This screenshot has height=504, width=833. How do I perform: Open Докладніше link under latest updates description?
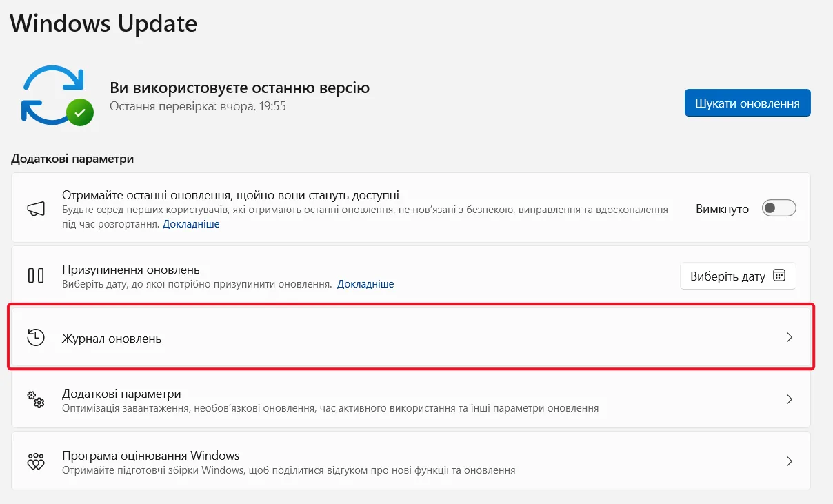pos(191,224)
